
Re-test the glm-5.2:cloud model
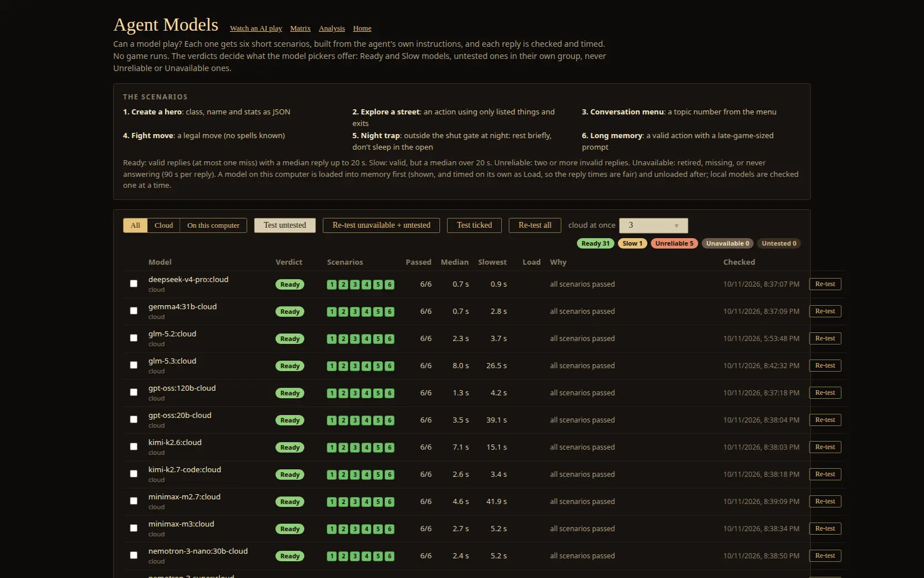(x=825, y=338)
